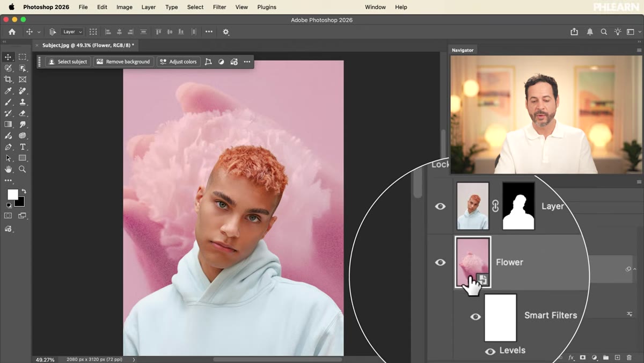644x363 pixels.
Task: Open the Layer menu
Action: pos(149,7)
